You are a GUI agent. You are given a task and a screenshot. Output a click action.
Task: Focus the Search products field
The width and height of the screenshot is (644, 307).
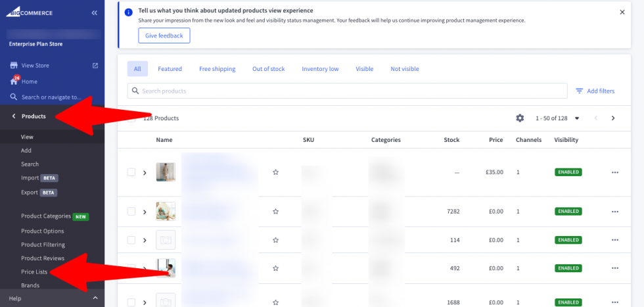pyautogui.click(x=348, y=91)
